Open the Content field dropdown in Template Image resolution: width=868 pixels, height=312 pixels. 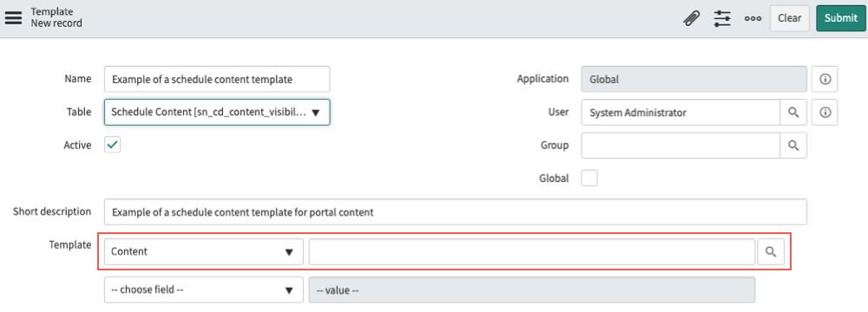(x=204, y=251)
